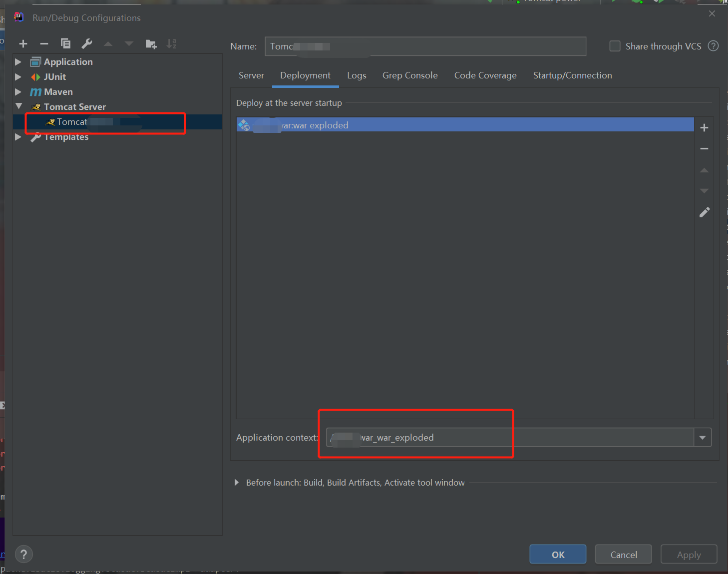728x574 pixels.
Task: Click the Templates wrench node icon
Action: (x=35, y=137)
